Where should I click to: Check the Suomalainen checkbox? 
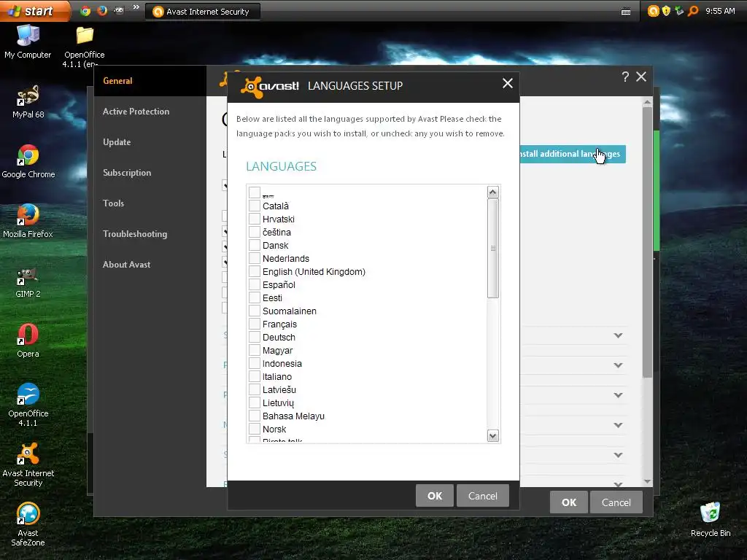click(x=255, y=311)
